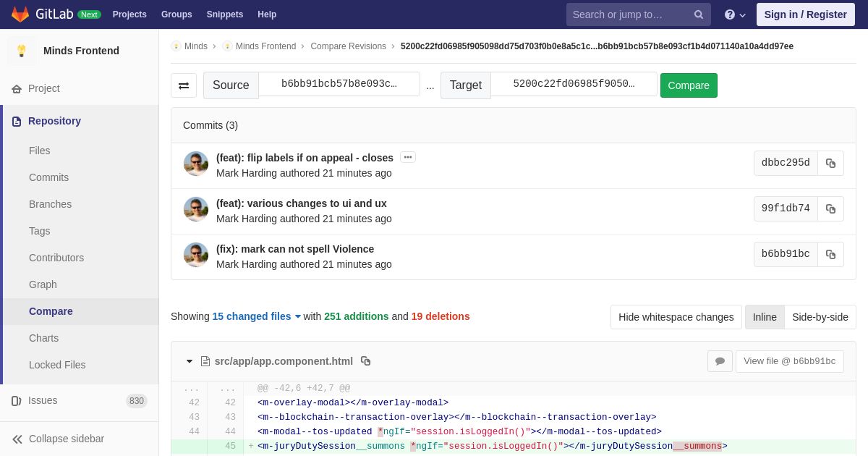Hide whitespace changes in diff
The height and width of the screenshot is (456, 868).
[x=676, y=317]
